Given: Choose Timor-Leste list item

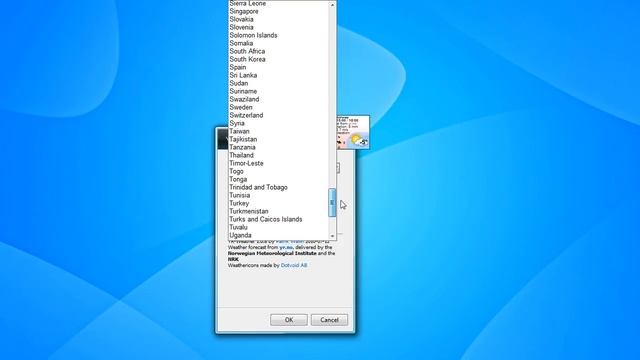Looking at the screenshot, I should click(278, 163).
